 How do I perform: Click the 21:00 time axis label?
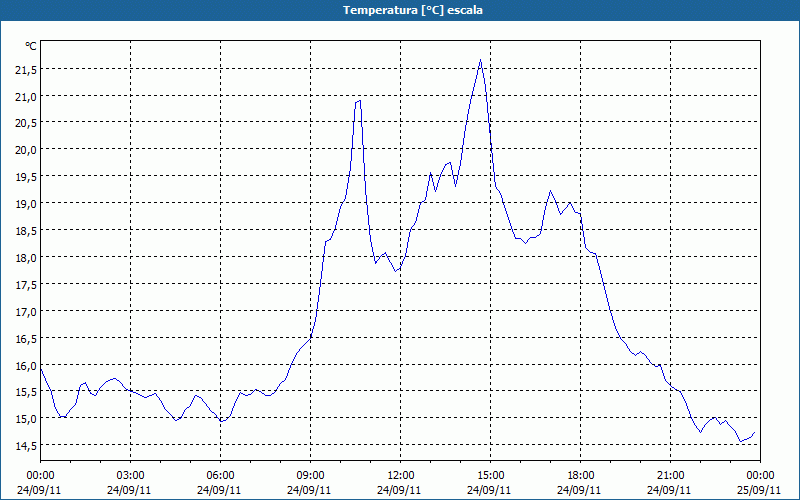click(670, 476)
